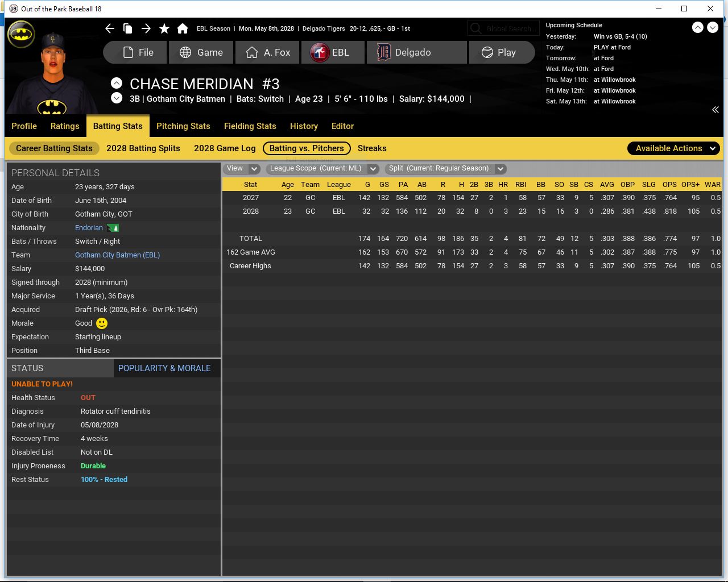Screen dimensions: 728x582
Task: Click the Rotator cuff tendinitis diagnosis
Action: [x=115, y=411]
